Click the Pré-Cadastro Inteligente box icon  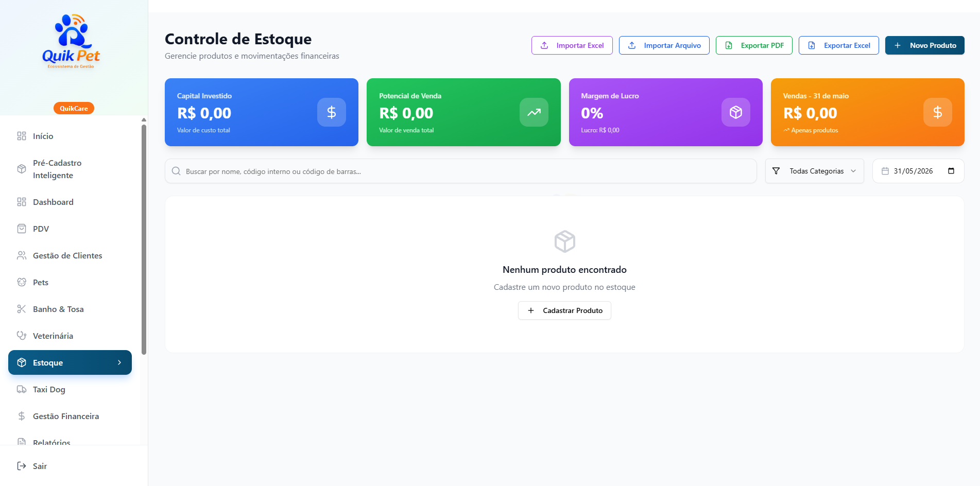(22, 169)
